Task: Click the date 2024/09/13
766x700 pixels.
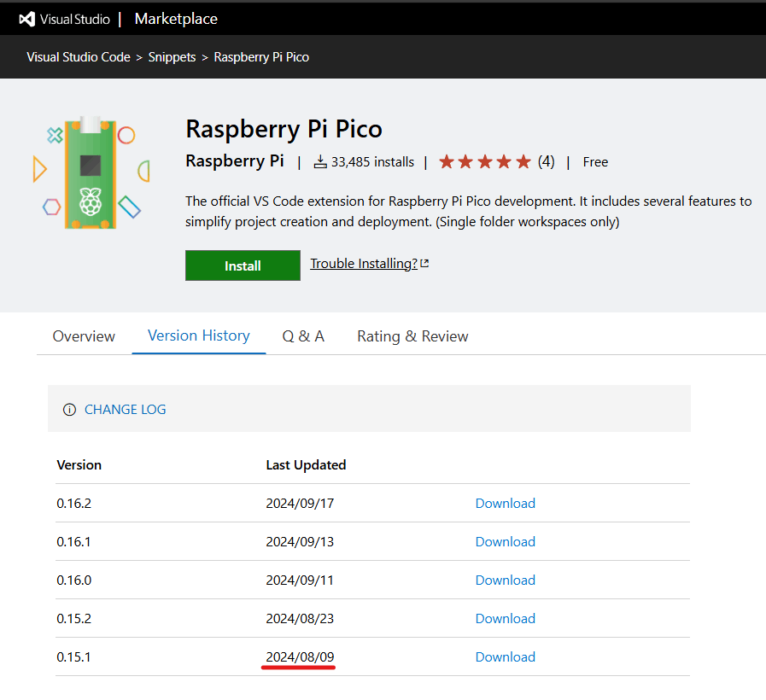Action: pos(300,542)
